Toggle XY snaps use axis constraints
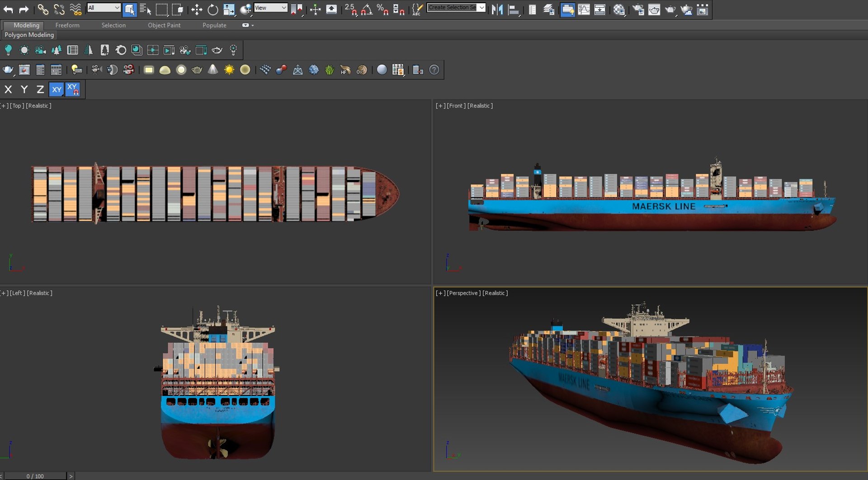The image size is (868, 480). click(x=73, y=89)
